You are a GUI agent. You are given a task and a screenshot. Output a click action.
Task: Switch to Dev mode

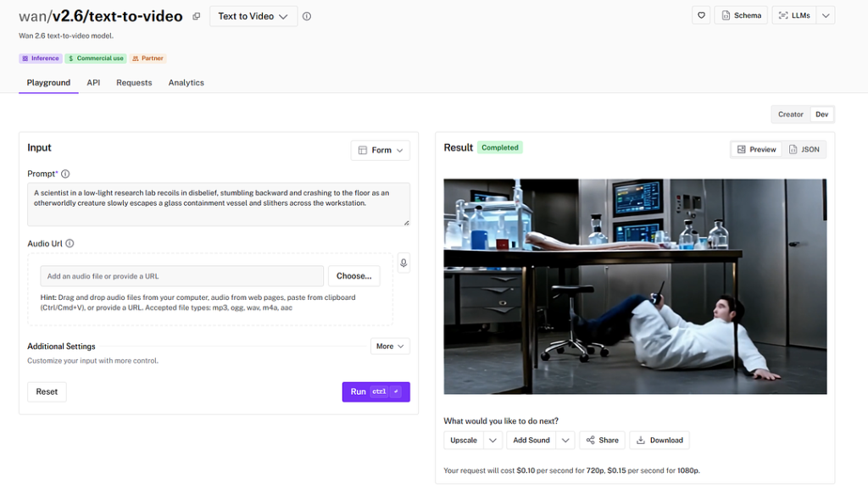[x=822, y=114]
